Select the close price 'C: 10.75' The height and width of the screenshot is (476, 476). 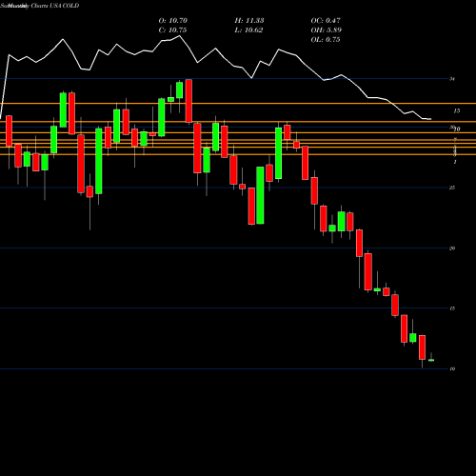tap(172, 30)
